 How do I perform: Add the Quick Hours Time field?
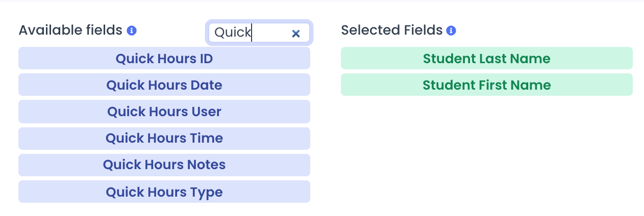tap(164, 138)
